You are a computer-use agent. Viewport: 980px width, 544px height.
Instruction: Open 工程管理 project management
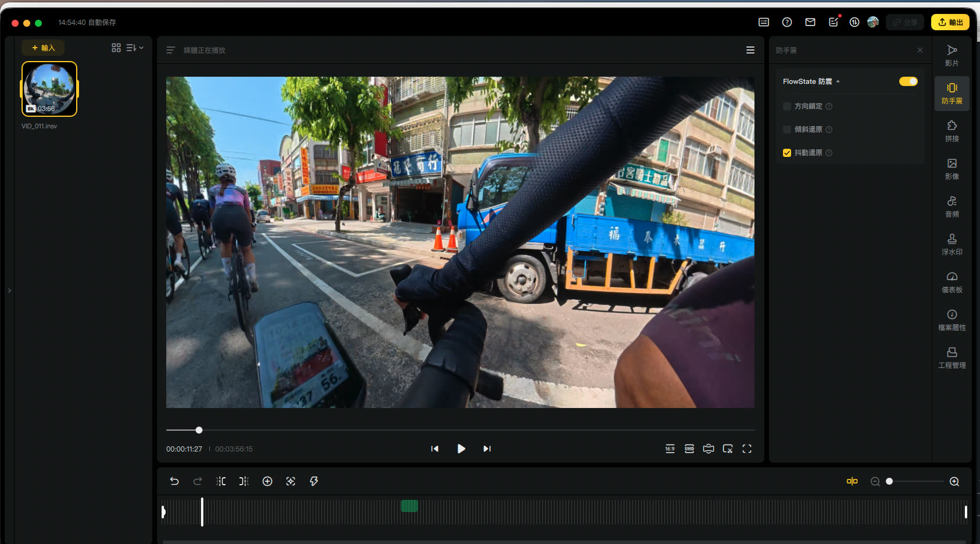coord(952,358)
